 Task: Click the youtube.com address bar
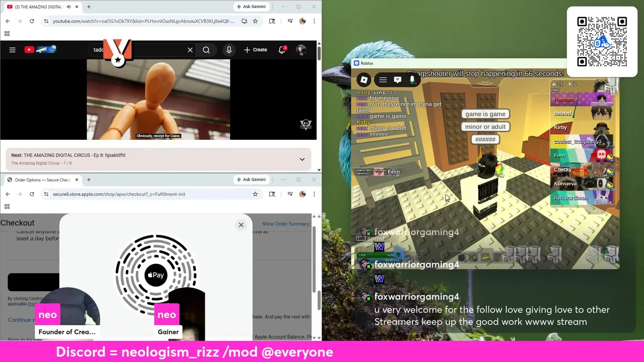(143, 21)
